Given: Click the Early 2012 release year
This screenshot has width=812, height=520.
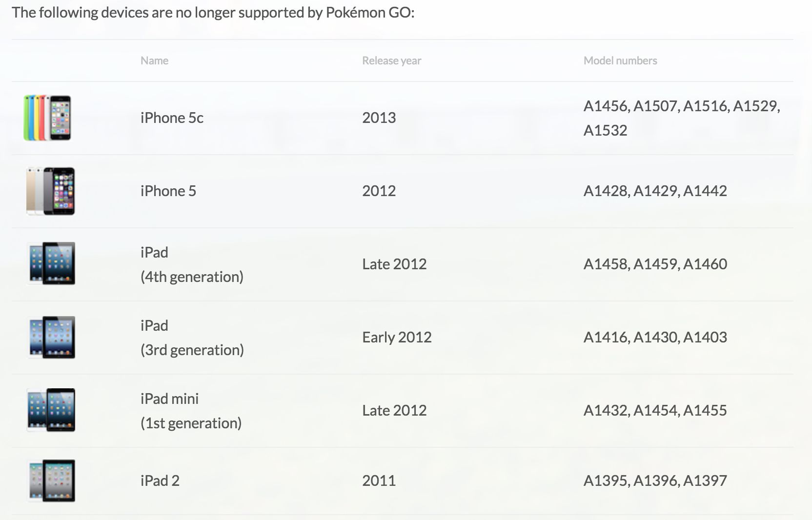Looking at the screenshot, I should [397, 338].
